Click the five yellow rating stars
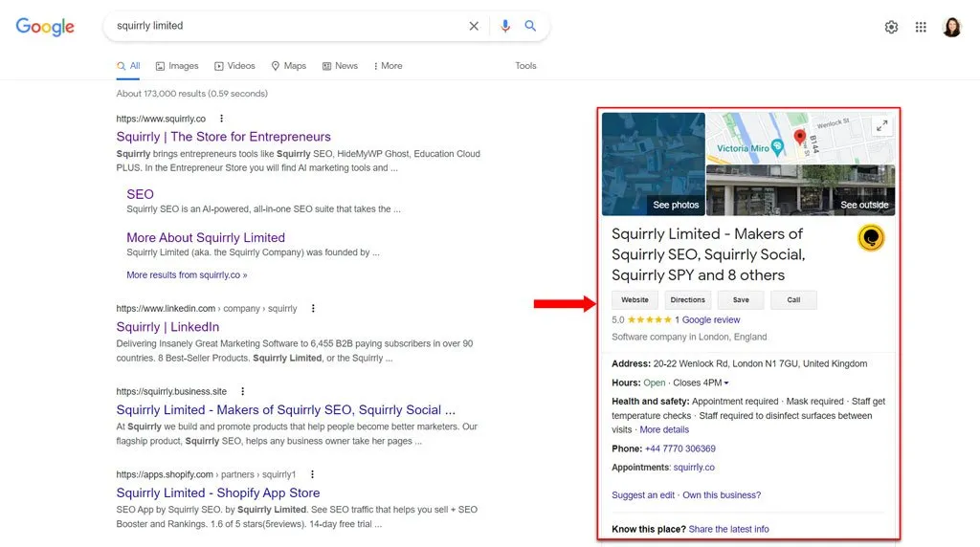This screenshot has height=547, width=980. (650, 319)
